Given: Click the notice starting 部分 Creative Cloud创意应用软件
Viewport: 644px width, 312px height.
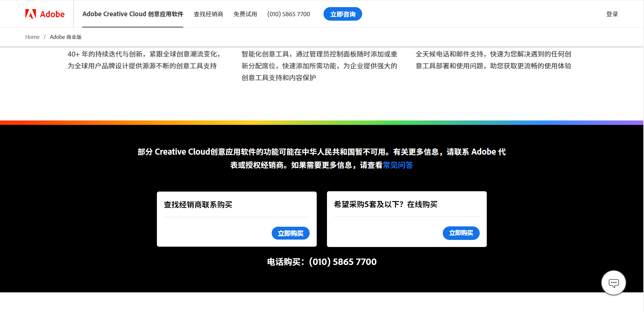Looking at the screenshot, I should 322,158.
